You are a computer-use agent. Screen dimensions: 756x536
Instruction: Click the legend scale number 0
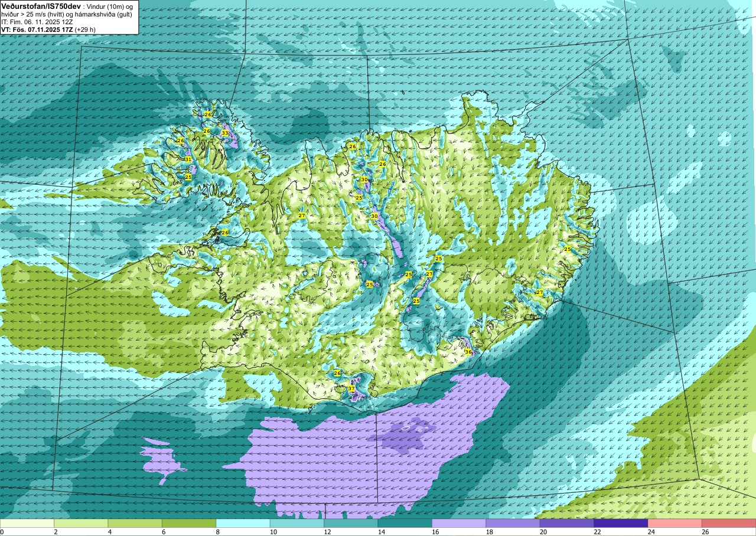pos(2,532)
